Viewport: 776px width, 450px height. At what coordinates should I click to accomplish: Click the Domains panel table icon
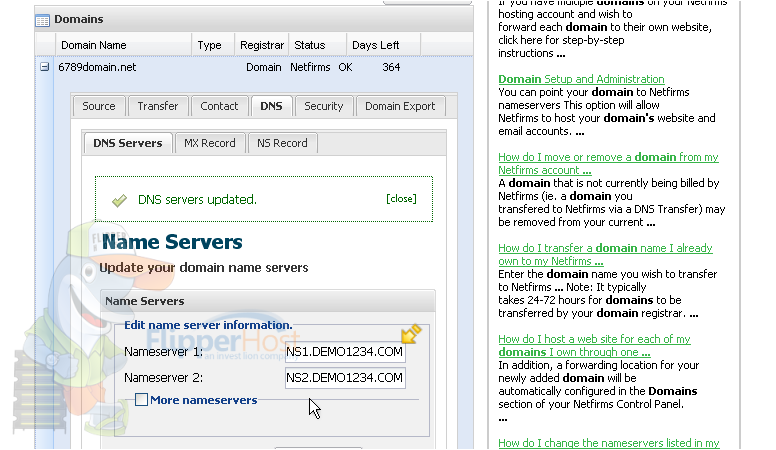(x=43, y=20)
